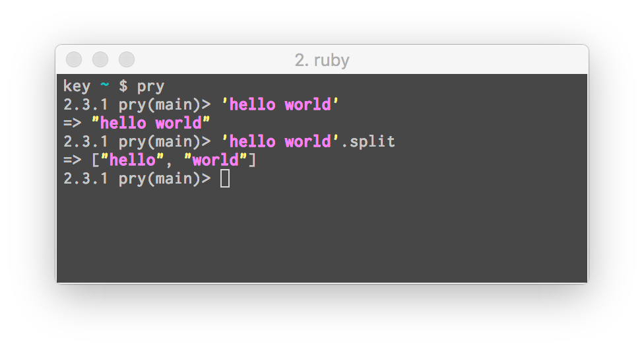The height and width of the screenshot is (350, 644).
Task: Click the '=>' arrow before "hello world" output
Action: [73, 123]
